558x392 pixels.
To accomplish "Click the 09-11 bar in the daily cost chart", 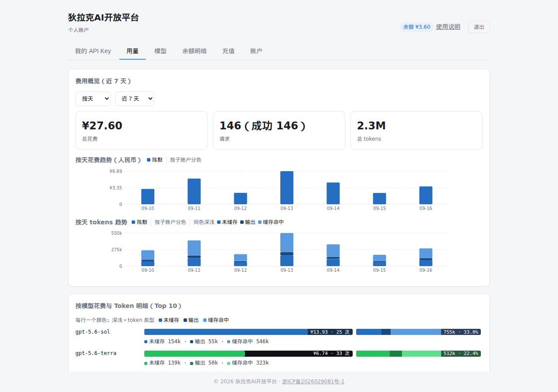I will (194, 192).
